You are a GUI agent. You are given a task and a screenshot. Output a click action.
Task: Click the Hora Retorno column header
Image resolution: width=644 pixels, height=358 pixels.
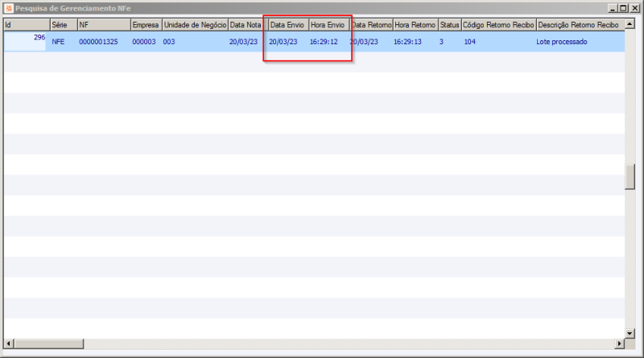tap(415, 25)
